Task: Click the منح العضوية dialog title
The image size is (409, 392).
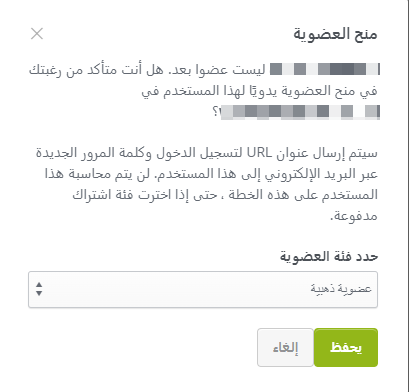Action: tap(335, 34)
